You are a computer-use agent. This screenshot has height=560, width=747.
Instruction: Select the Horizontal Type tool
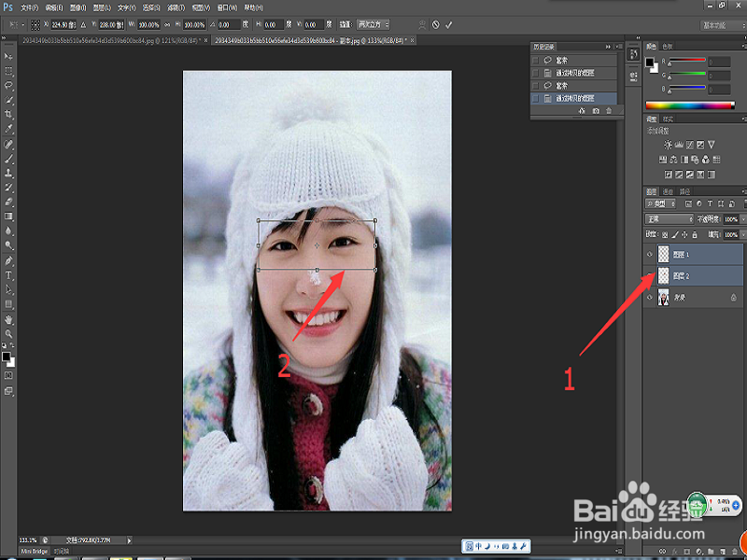click(x=8, y=275)
